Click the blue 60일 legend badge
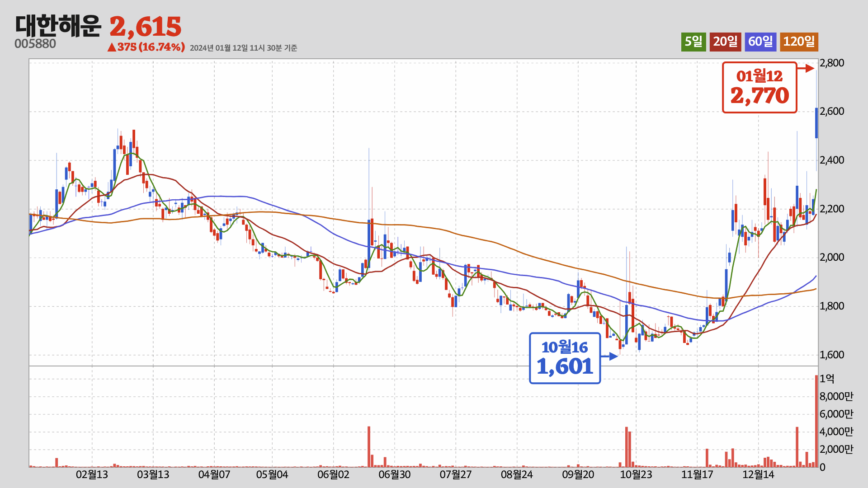 760,42
